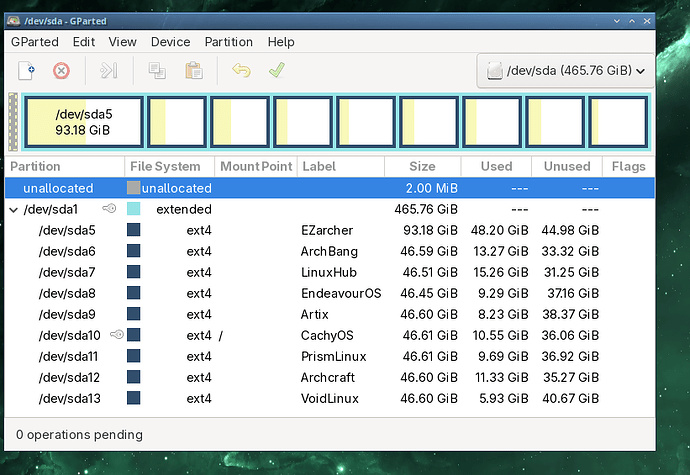Open the Edit menu
This screenshot has height=475, width=690.
point(84,42)
